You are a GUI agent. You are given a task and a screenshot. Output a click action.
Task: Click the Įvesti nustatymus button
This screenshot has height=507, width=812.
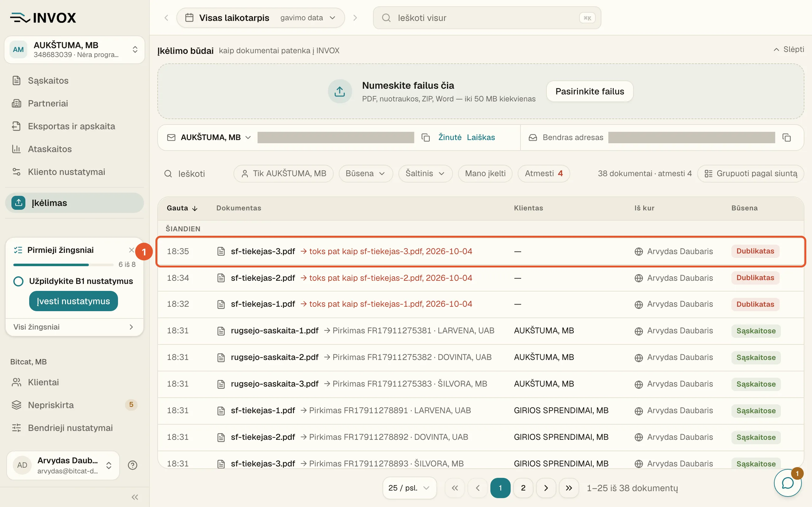74,301
